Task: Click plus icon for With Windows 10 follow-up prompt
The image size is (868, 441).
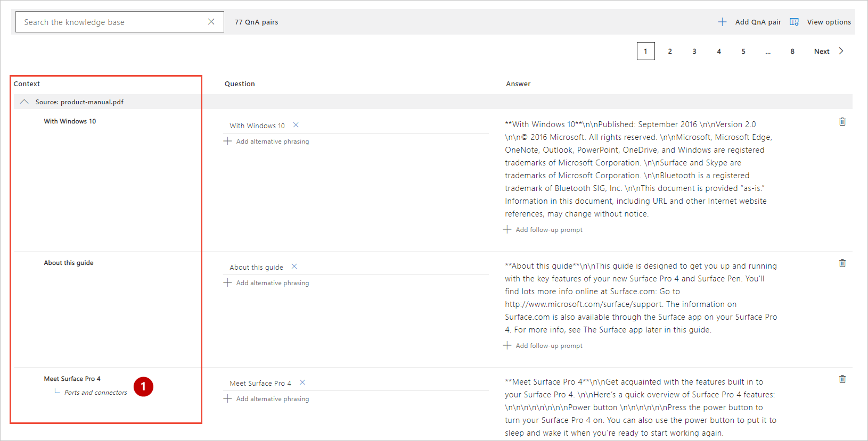Action: [x=507, y=229]
